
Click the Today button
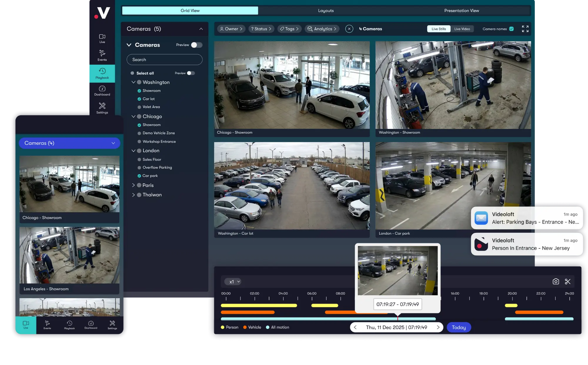click(459, 327)
